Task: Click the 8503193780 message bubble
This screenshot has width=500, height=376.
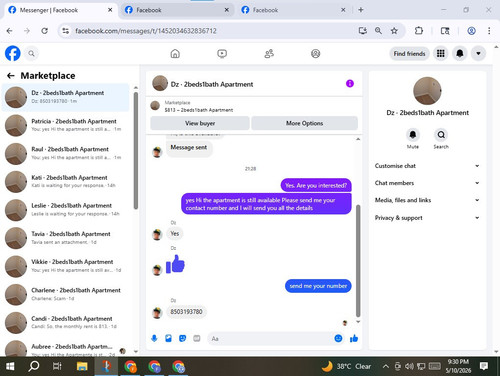Action: tap(186, 312)
